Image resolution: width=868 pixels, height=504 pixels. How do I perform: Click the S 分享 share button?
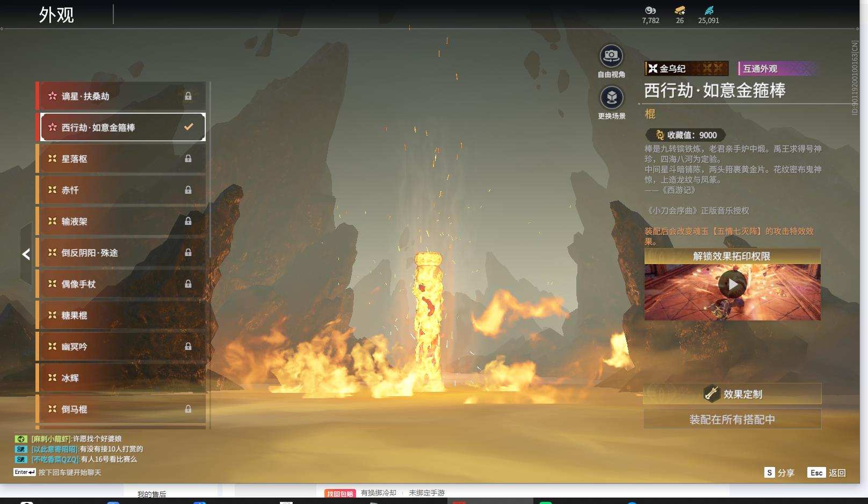779,473
